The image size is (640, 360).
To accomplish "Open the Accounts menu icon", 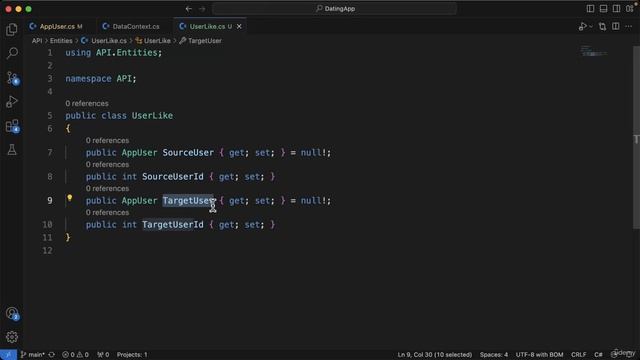I will point(12,313).
